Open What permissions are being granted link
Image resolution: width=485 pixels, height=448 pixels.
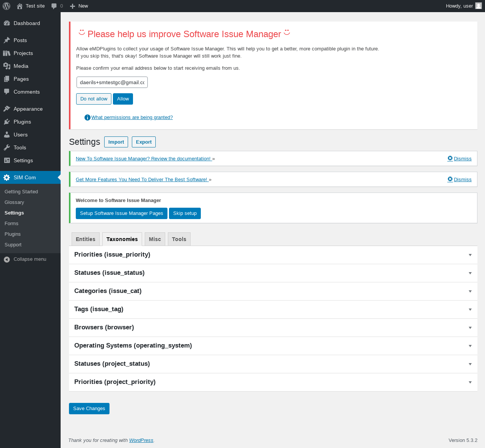tap(132, 117)
